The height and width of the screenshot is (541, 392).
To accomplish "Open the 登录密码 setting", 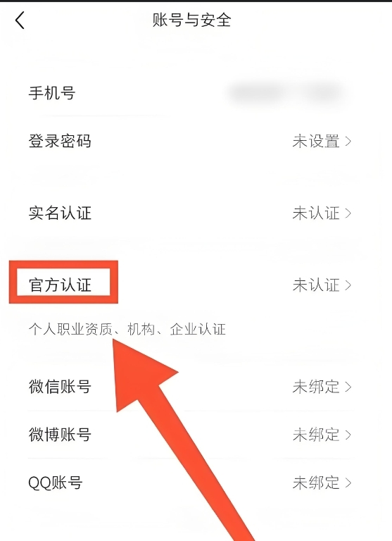I will [x=196, y=141].
